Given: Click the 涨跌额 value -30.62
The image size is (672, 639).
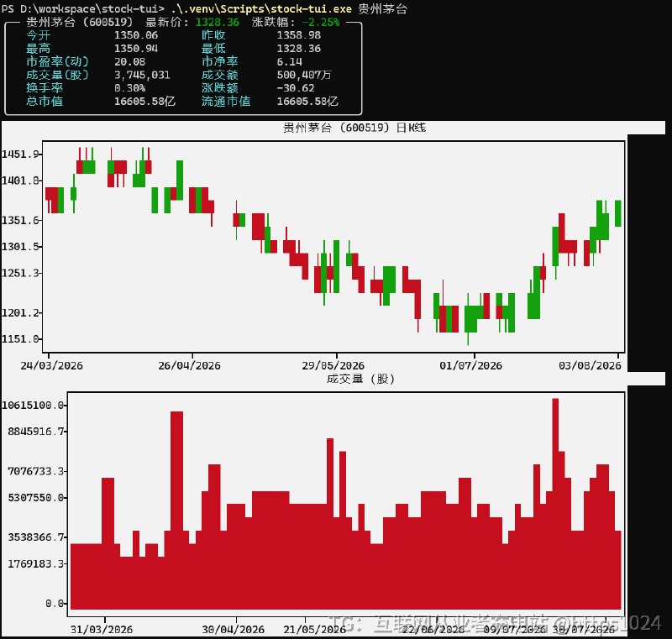Looking at the screenshot, I should click(x=296, y=88).
